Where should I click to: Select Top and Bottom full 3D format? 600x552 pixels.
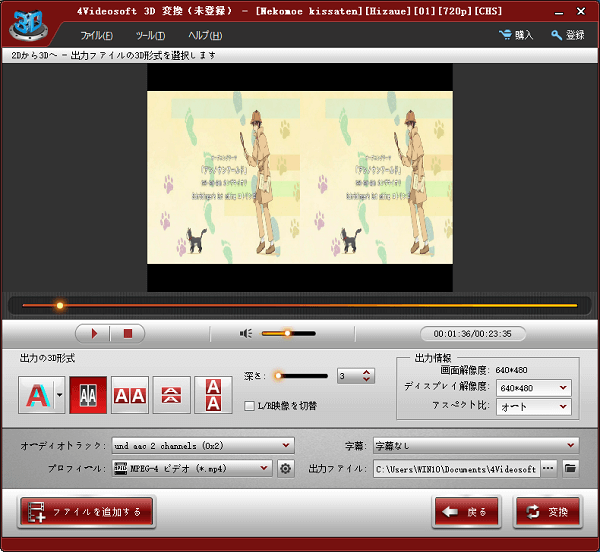coord(213,395)
